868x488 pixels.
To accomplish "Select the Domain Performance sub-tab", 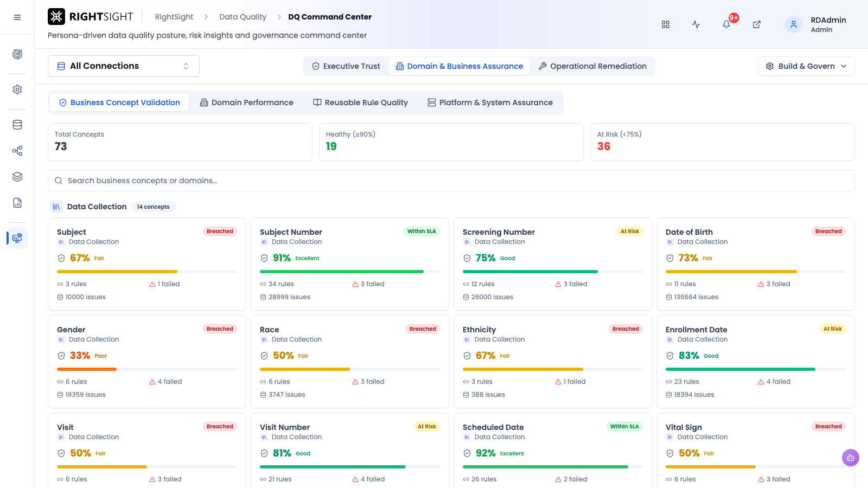I will point(247,102).
